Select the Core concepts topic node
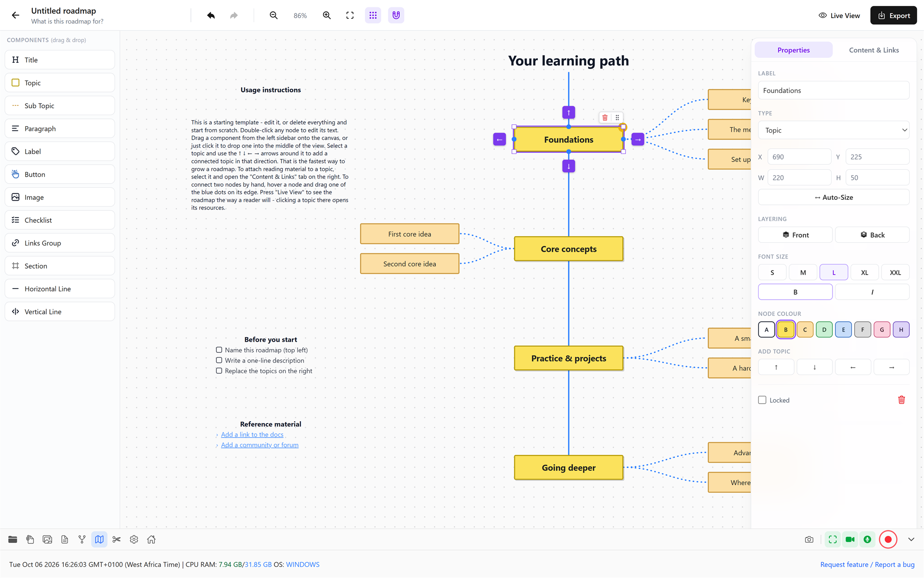 pos(569,249)
